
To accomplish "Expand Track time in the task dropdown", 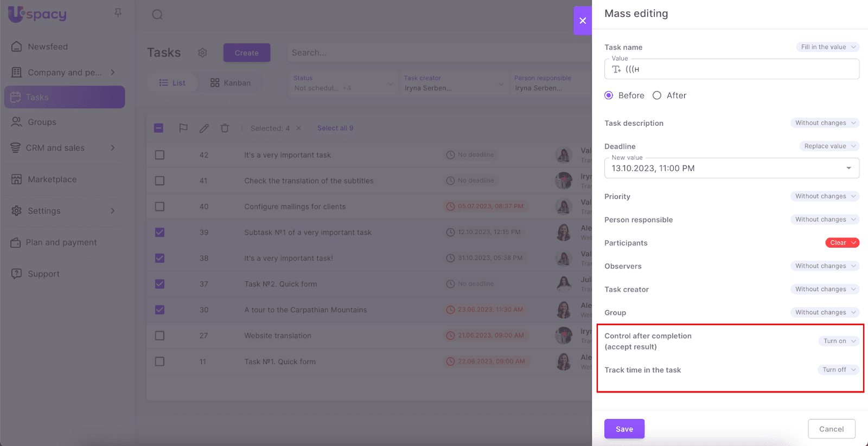I will tap(838, 370).
